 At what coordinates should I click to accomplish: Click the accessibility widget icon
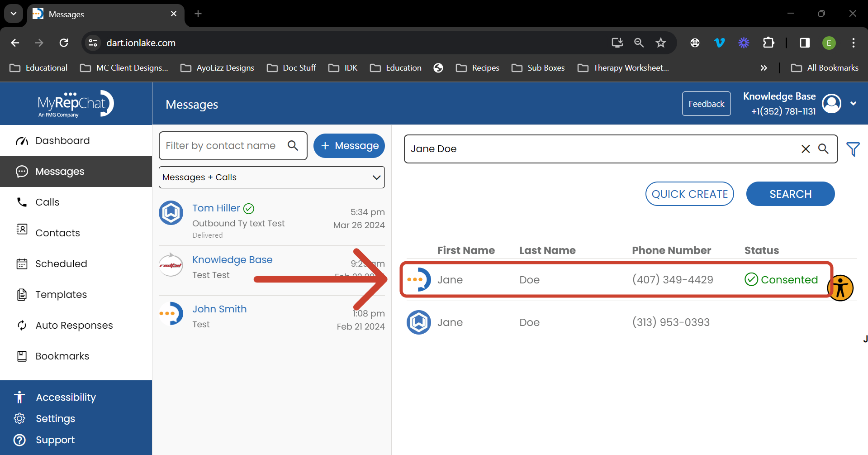pos(840,288)
